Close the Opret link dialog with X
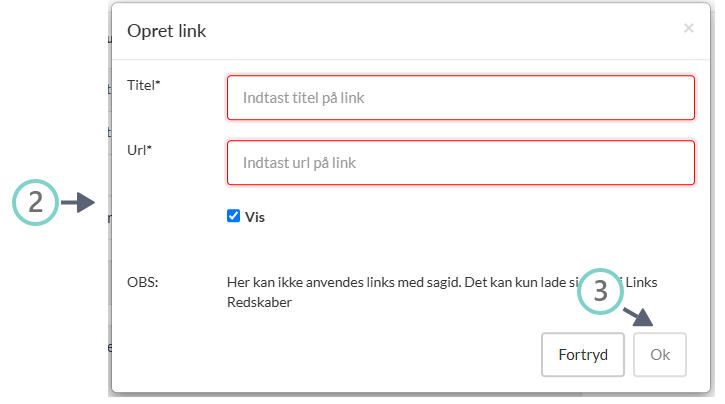The height and width of the screenshot is (404, 725). (x=688, y=29)
